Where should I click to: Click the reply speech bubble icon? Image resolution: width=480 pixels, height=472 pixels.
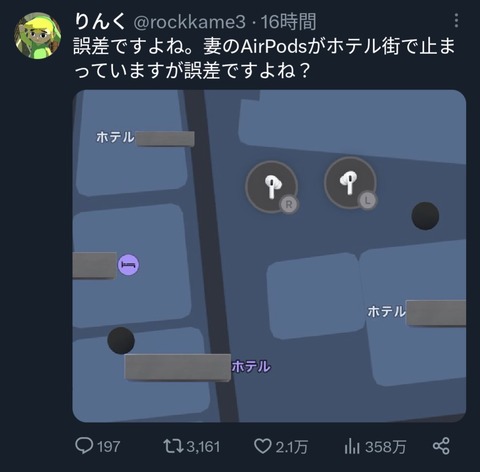[x=84, y=446]
